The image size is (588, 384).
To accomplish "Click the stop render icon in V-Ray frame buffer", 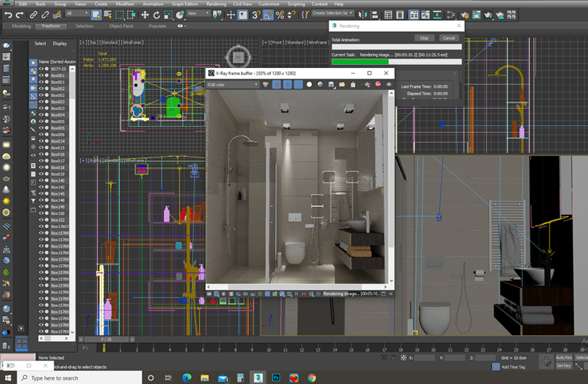I will (x=378, y=85).
